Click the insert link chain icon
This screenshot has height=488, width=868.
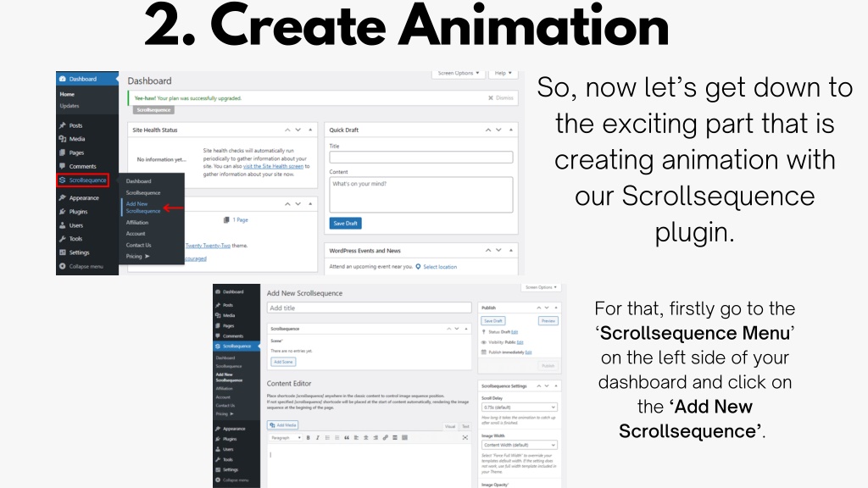tap(386, 438)
